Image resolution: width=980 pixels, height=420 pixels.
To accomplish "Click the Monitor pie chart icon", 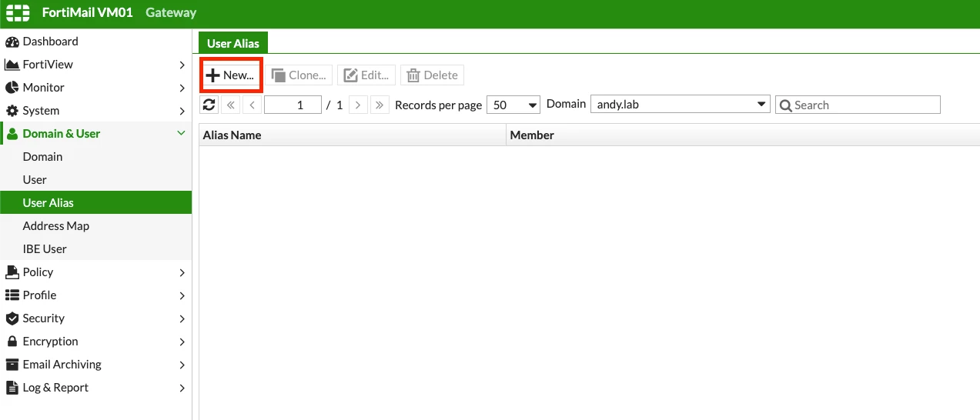I will coord(12,88).
